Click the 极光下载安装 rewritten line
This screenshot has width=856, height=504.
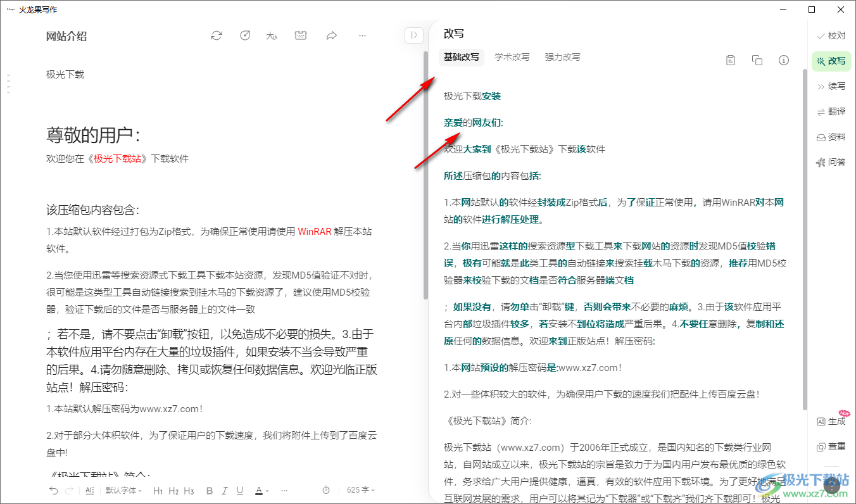[472, 96]
